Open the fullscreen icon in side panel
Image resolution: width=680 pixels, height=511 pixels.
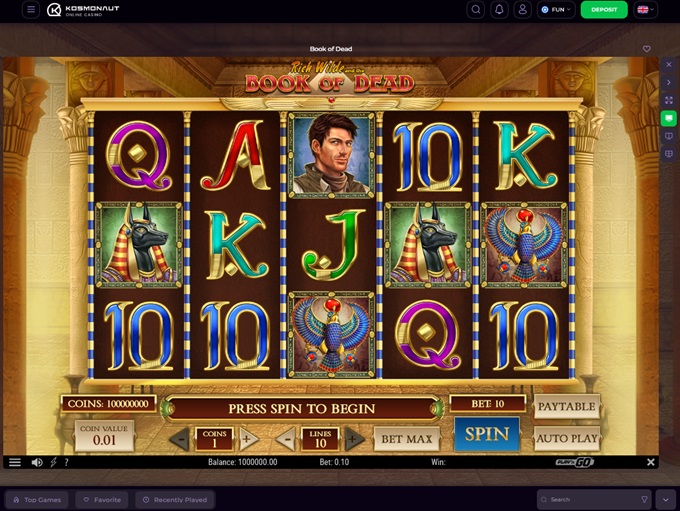(669, 100)
